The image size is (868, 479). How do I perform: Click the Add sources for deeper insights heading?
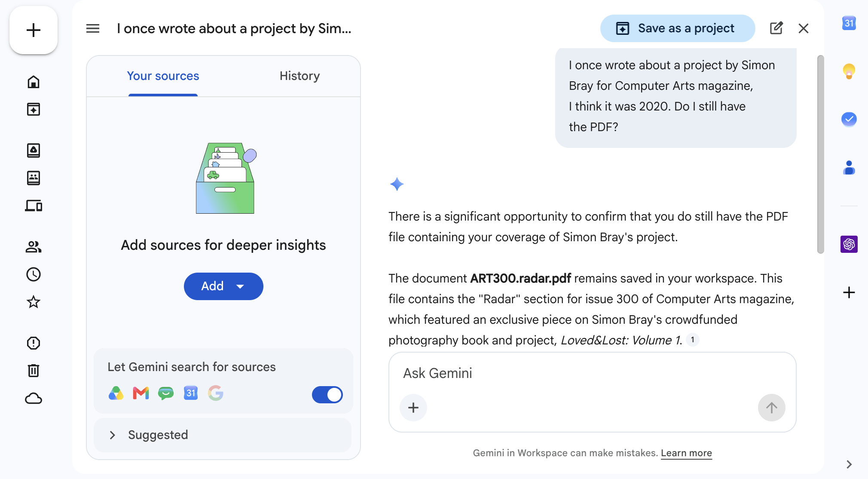coord(223,245)
